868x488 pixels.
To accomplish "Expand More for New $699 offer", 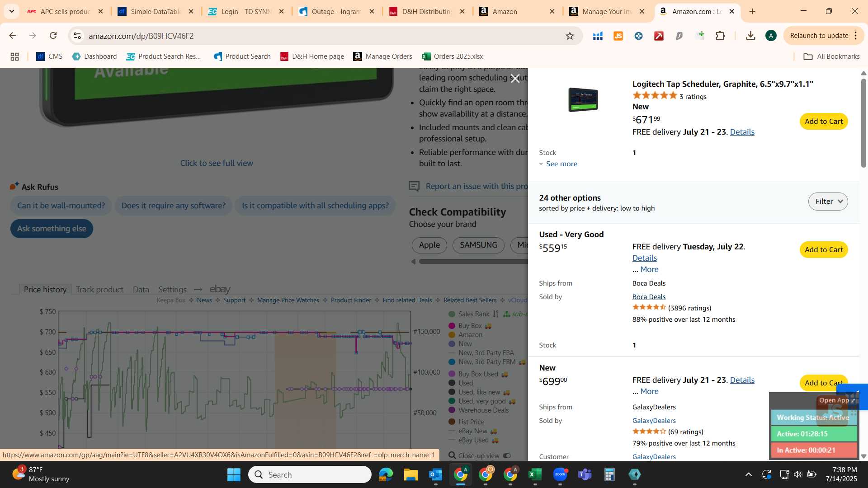I will (649, 391).
